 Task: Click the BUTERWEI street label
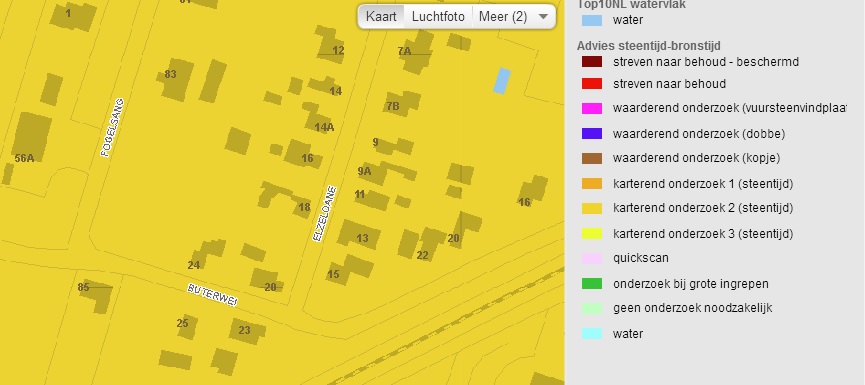tap(212, 295)
